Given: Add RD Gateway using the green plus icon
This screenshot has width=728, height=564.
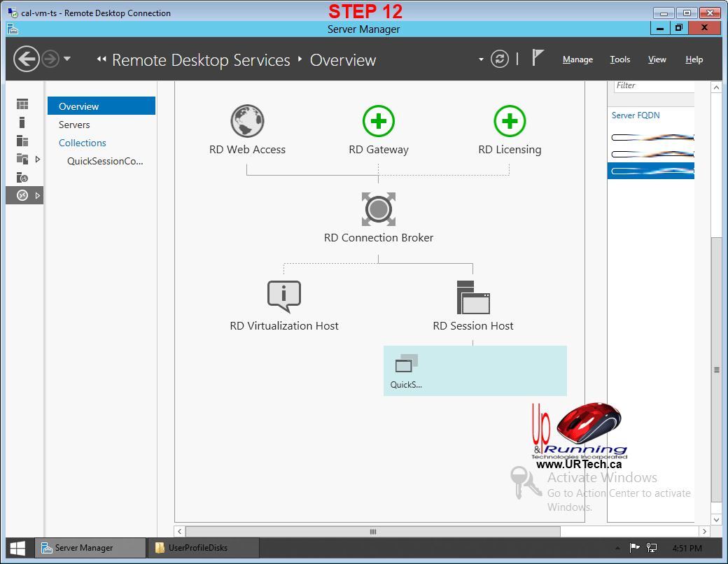Looking at the screenshot, I should pos(378,122).
